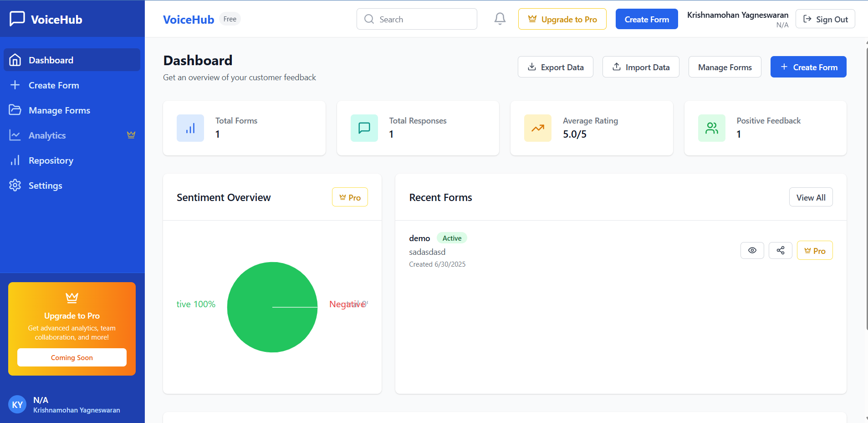868x423 pixels.
Task: Click the Coming Soon button
Action: 72,357
